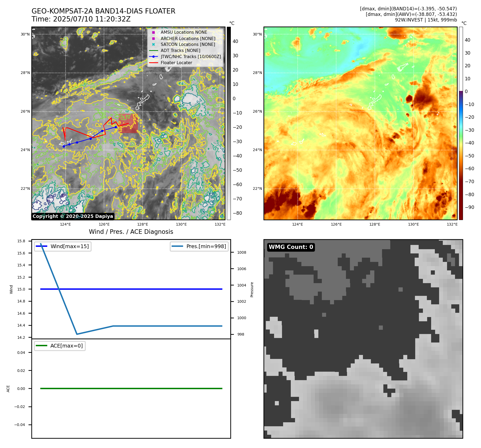Click the Wind[max=15] legend entry
This screenshot has width=481, height=448.
click(63, 246)
